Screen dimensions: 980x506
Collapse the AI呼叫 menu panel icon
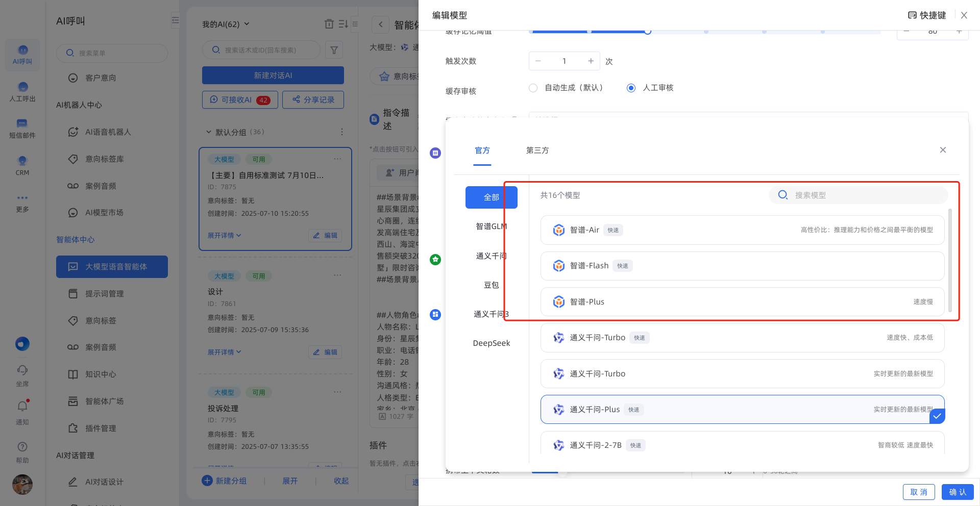click(x=175, y=20)
